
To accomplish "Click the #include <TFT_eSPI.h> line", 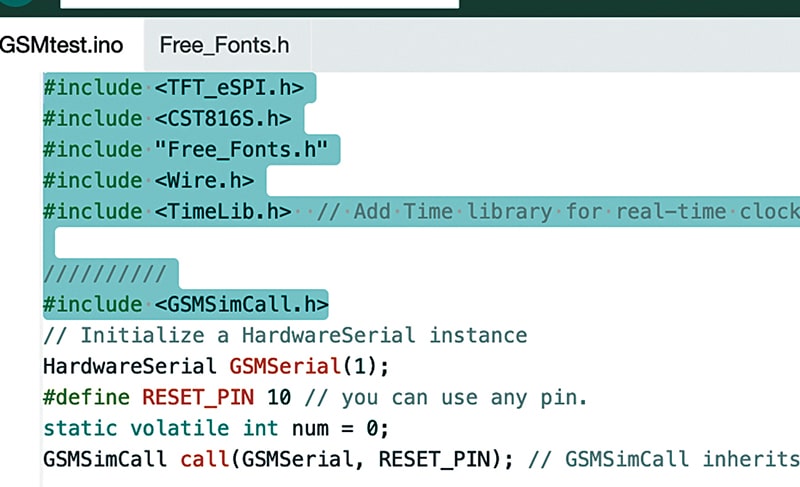I will tap(173, 88).
